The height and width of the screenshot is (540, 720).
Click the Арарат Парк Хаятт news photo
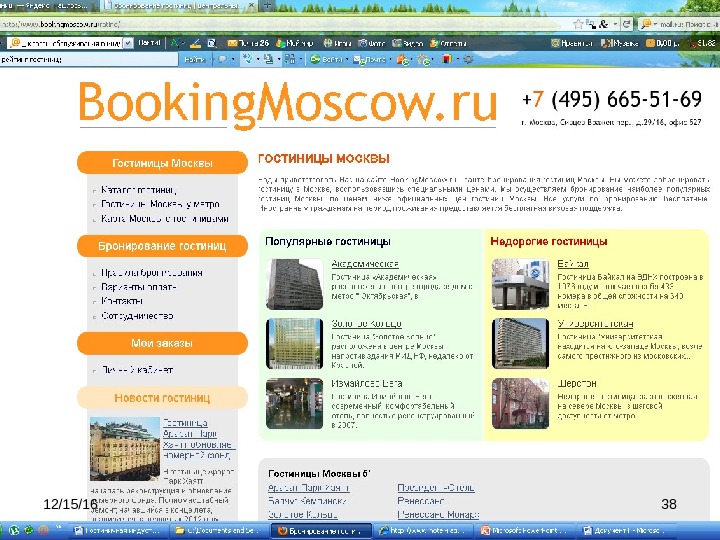[x=125, y=449]
